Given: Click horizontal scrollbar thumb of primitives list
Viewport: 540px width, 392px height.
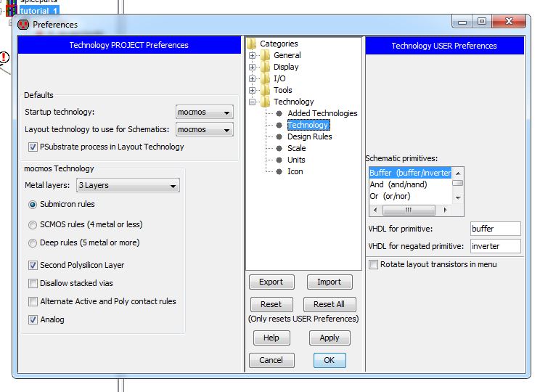Looking at the screenshot, I should [409, 210].
